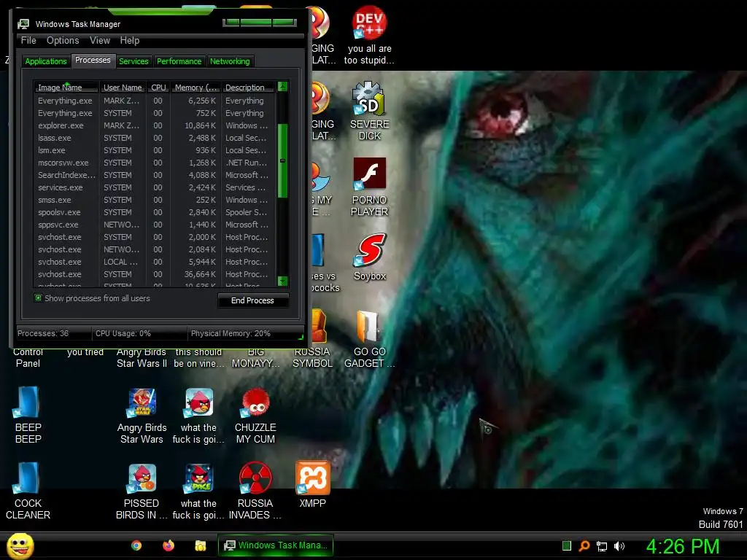
Task: Select the services.exe process row
Action: coord(155,187)
